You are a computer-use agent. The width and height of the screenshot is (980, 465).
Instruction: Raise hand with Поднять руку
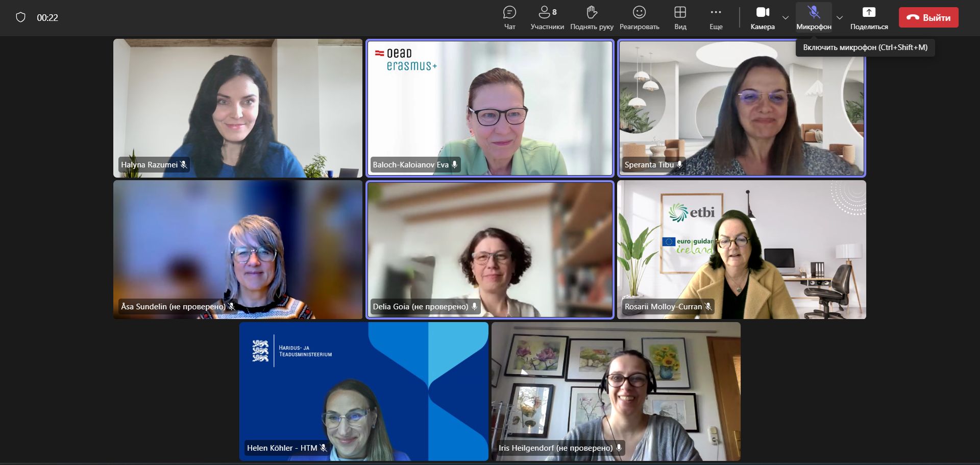(592, 17)
